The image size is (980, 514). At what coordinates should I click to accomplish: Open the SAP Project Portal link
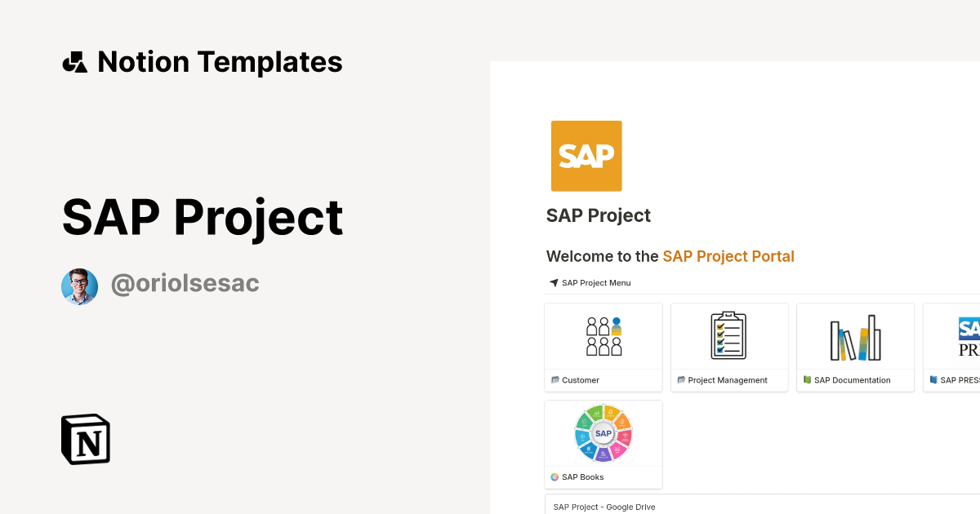pyautogui.click(x=728, y=256)
